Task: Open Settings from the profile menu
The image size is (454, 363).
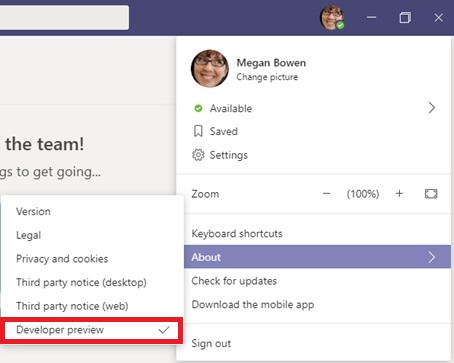Action: click(313, 155)
